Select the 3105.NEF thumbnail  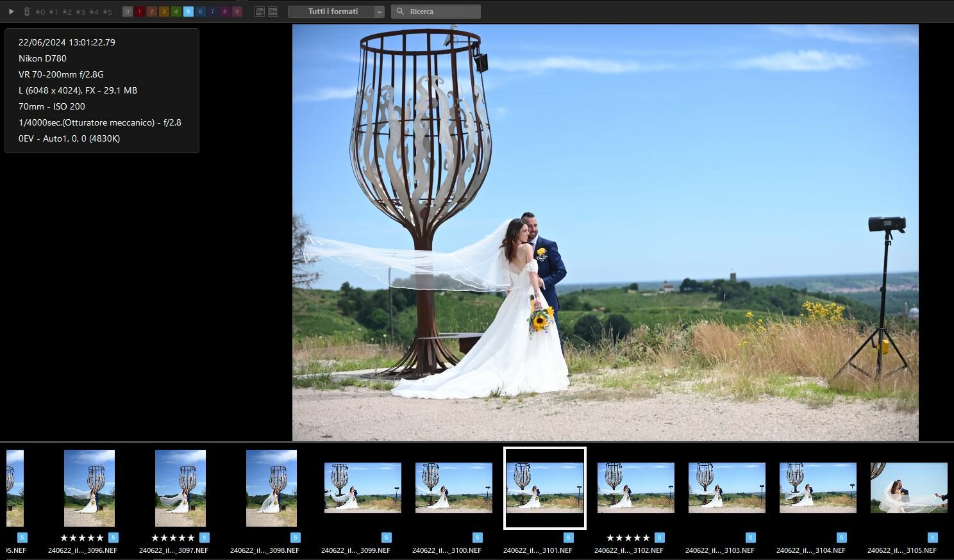909,488
